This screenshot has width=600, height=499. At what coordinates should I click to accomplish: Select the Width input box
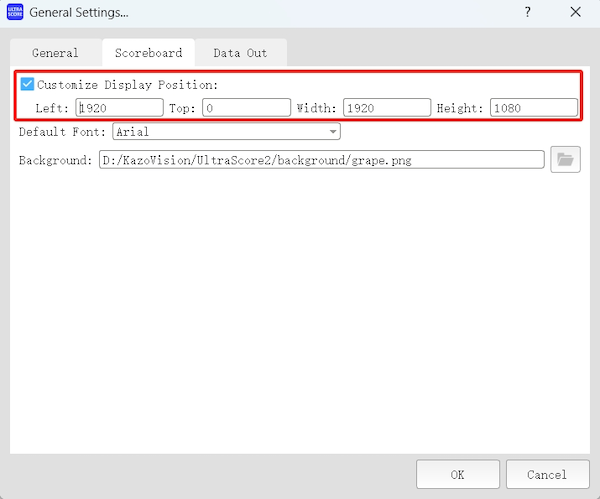[x=386, y=107]
